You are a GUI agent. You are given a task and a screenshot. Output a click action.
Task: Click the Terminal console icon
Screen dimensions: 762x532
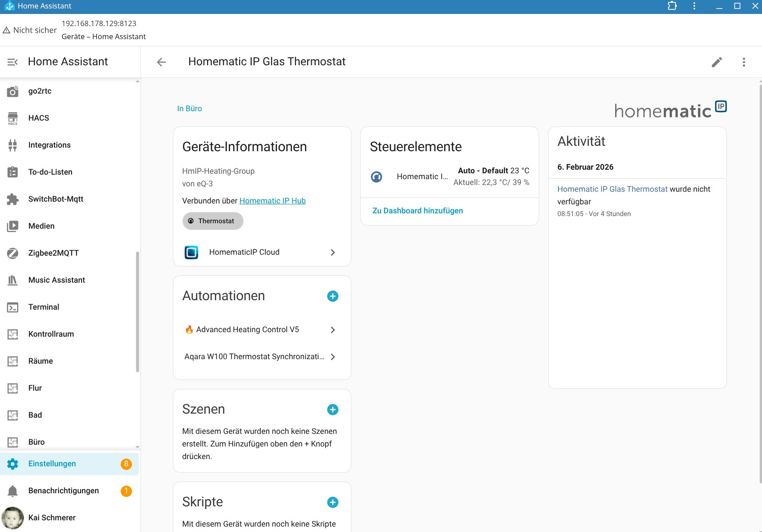click(13, 307)
